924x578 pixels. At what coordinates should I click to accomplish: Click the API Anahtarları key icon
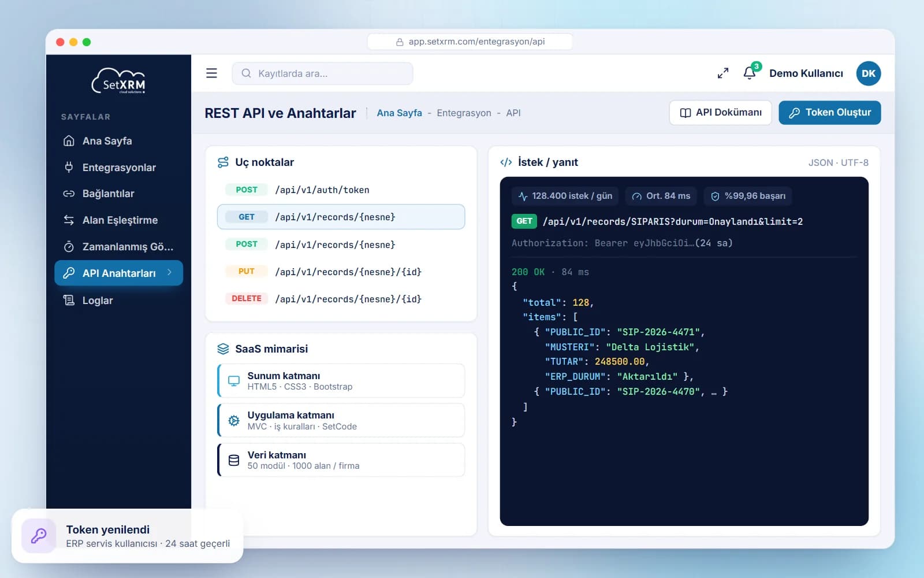pyautogui.click(x=69, y=273)
